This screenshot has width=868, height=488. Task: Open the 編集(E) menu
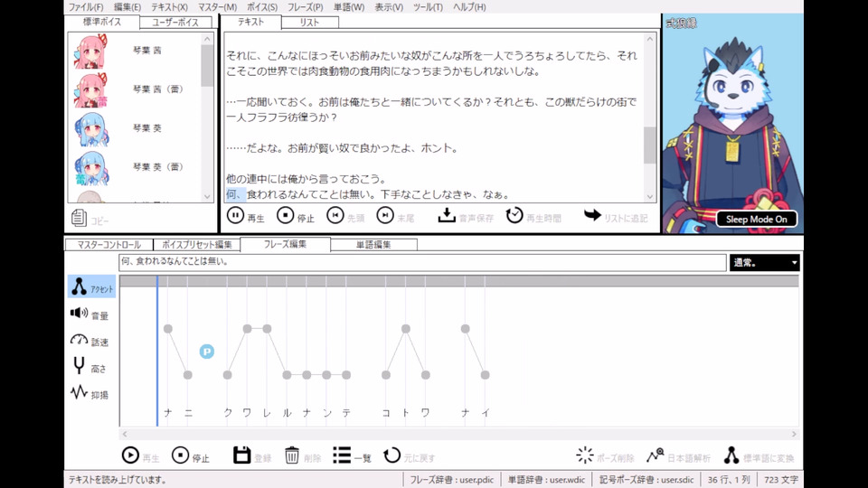coord(127,7)
